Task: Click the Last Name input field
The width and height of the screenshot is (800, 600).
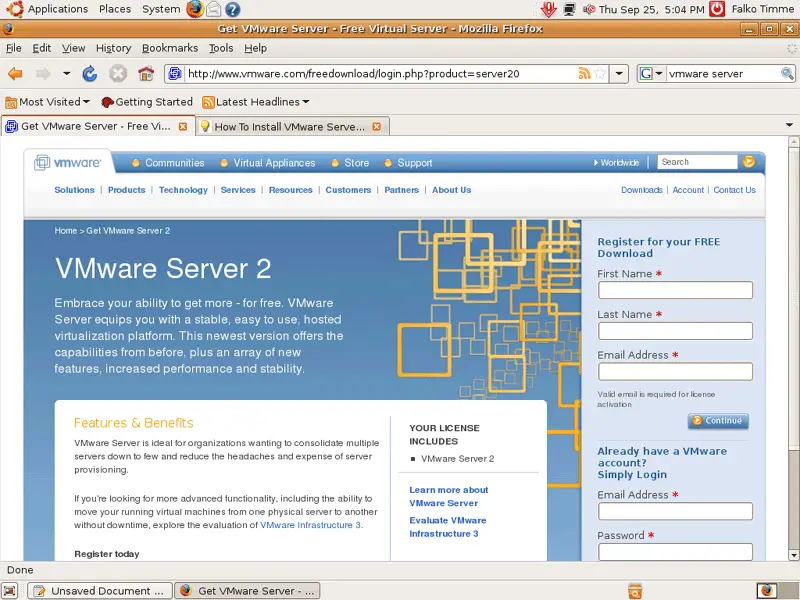Action: (675, 331)
